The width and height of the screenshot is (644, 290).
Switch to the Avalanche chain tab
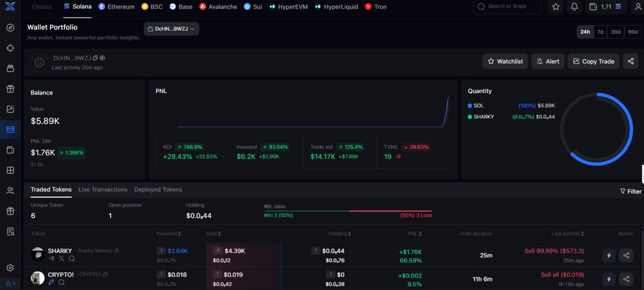pyautogui.click(x=218, y=7)
